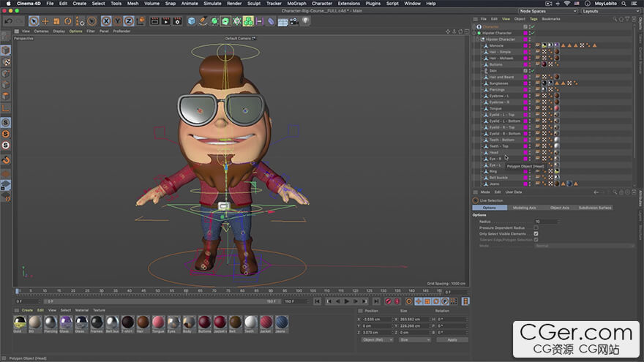Image resolution: width=644 pixels, height=362 pixels.
Task: Expand the top Character object row
Action: pos(473,26)
